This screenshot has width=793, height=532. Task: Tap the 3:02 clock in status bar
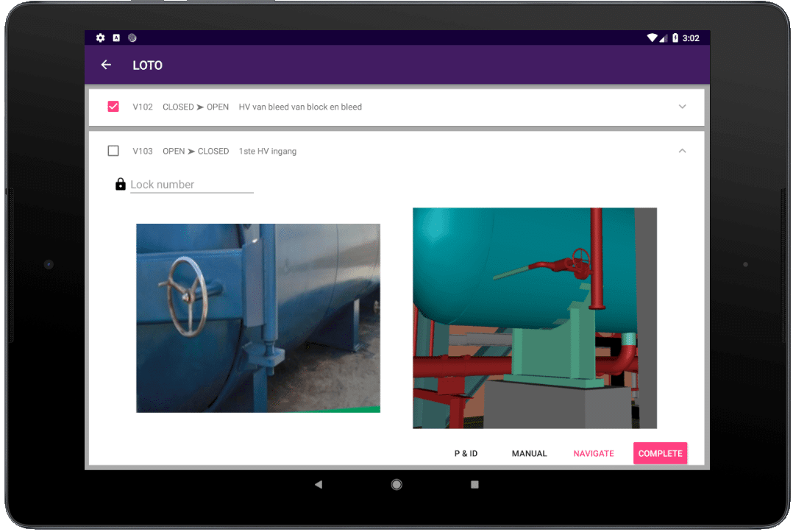(x=691, y=38)
